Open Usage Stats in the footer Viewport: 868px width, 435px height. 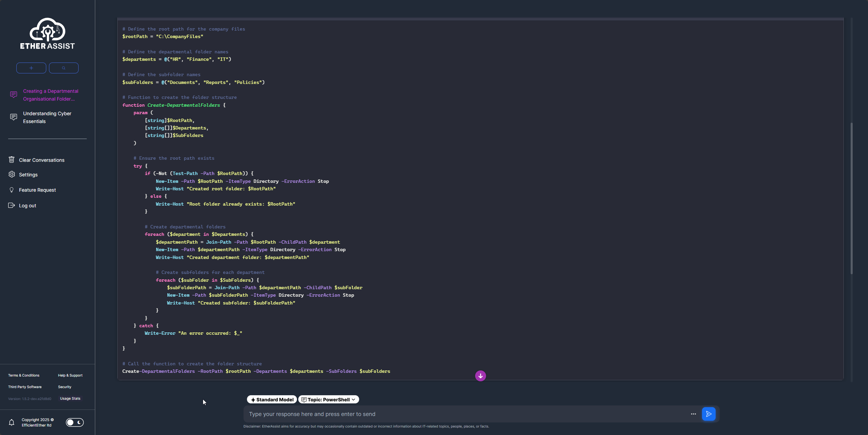(70, 399)
